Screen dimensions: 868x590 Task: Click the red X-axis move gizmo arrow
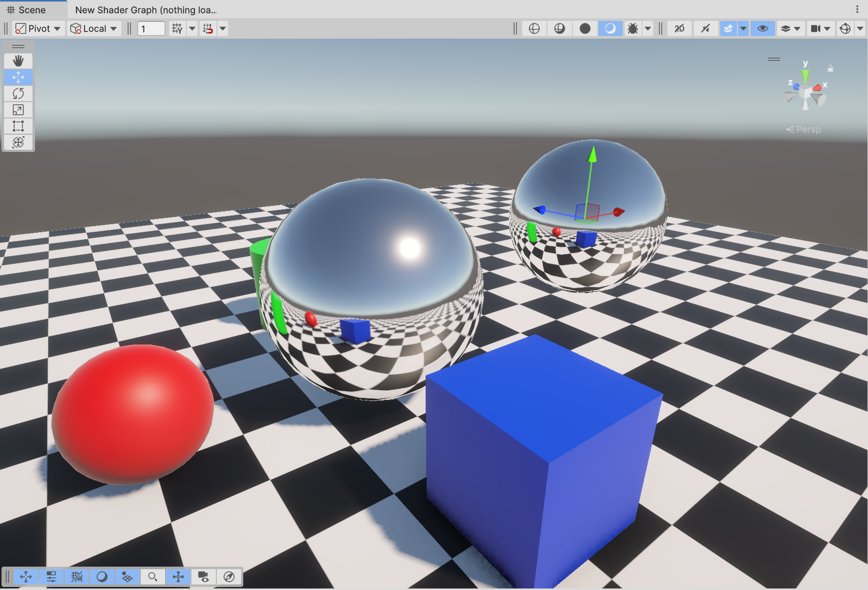[x=619, y=212]
